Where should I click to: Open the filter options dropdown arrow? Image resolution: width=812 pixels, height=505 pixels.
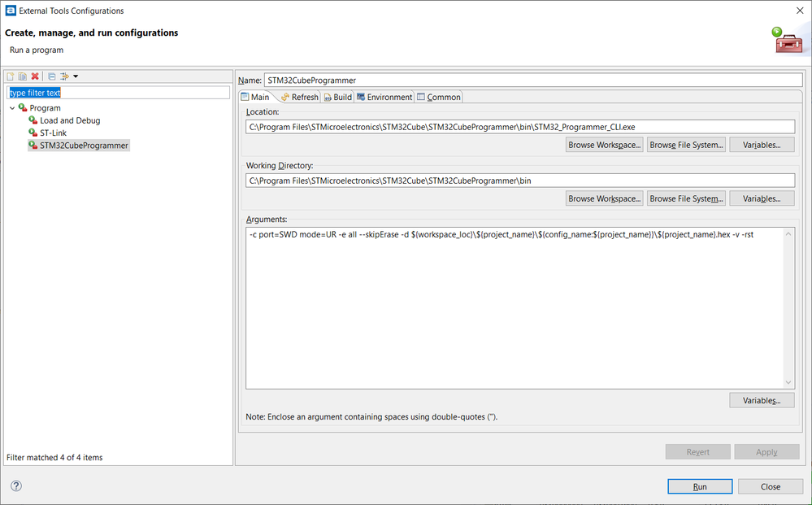[76, 76]
